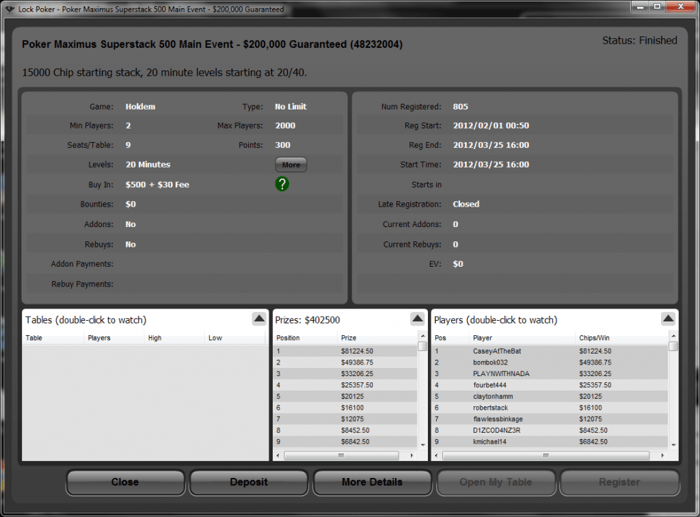Screen dimensions: 700x517
Task: Click the Lock Poker title bar icon
Action: pyautogui.click(x=9, y=8)
